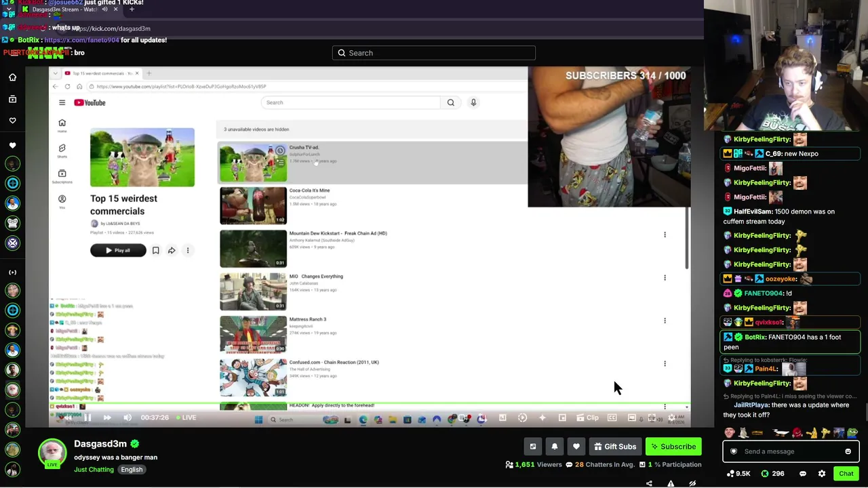Mute the Dasgasd3m Stream tab audio

point(105,9)
